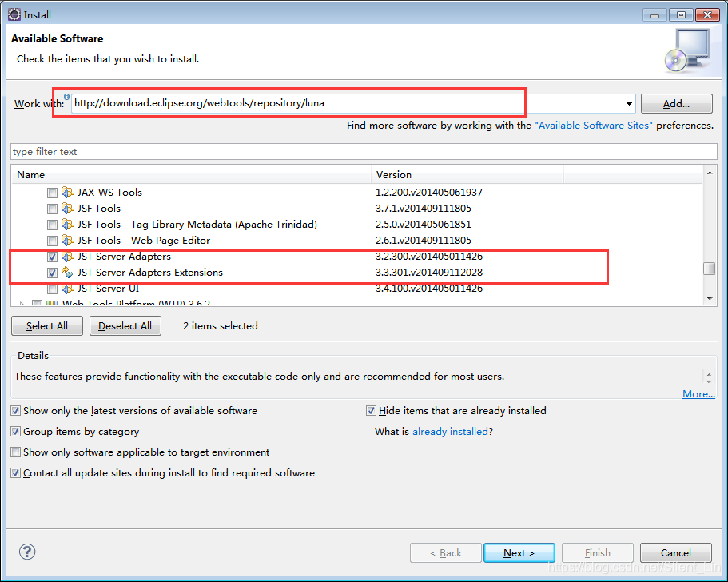Open the Available Software Sites link
This screenshot has height=582, width=728.
pyautogui.click(x=594, y=126)
